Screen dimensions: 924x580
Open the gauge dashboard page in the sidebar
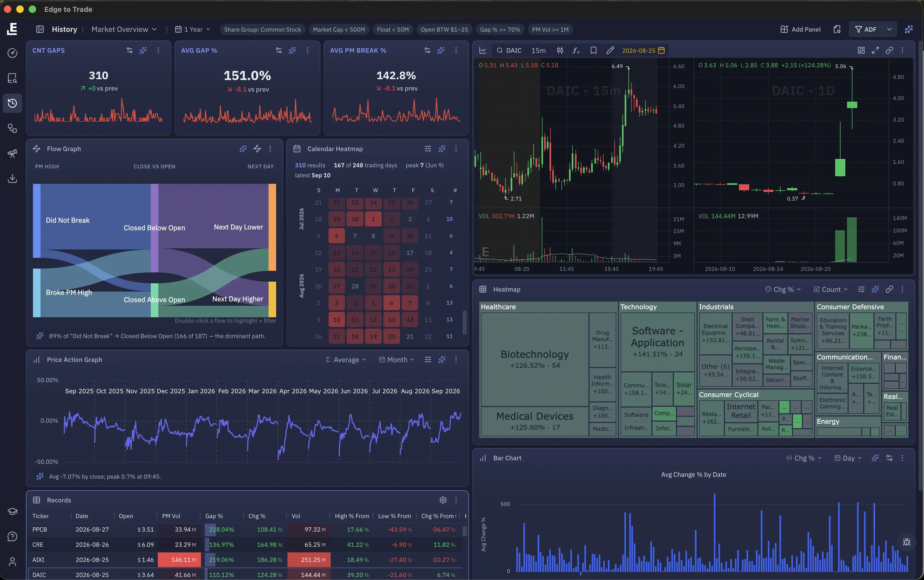[12, 53]
